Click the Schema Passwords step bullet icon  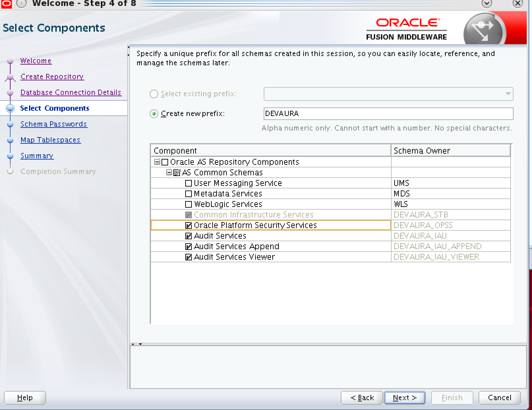click(11, 125)
